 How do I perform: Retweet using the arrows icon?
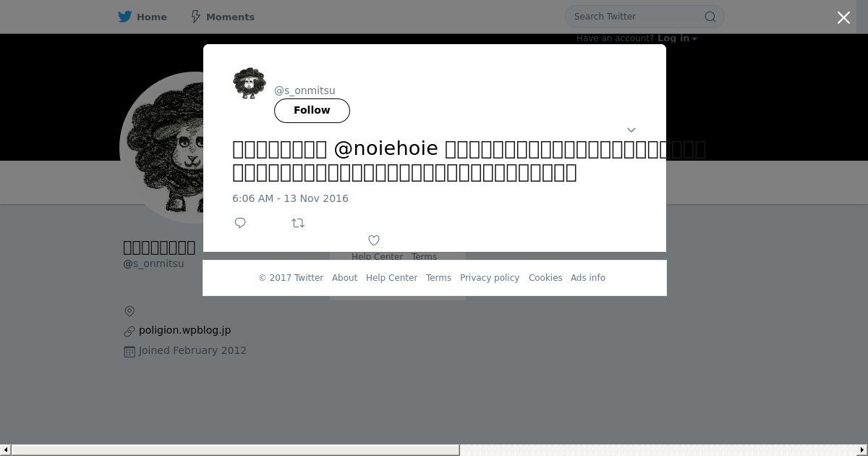tap(298, 223)
